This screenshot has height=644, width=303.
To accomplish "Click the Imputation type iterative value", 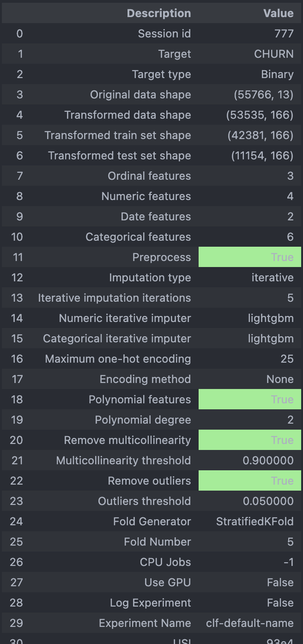I will point(273,278).
